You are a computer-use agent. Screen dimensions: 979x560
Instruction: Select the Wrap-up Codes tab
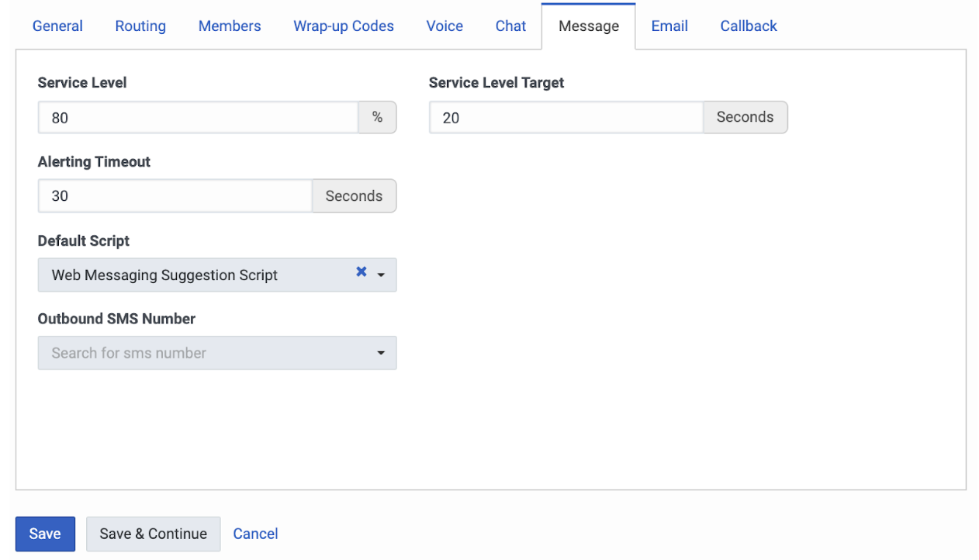click(344, 26)
